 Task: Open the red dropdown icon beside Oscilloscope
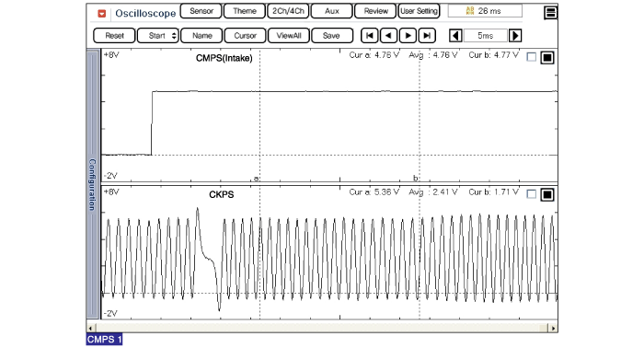coord(101,14)
